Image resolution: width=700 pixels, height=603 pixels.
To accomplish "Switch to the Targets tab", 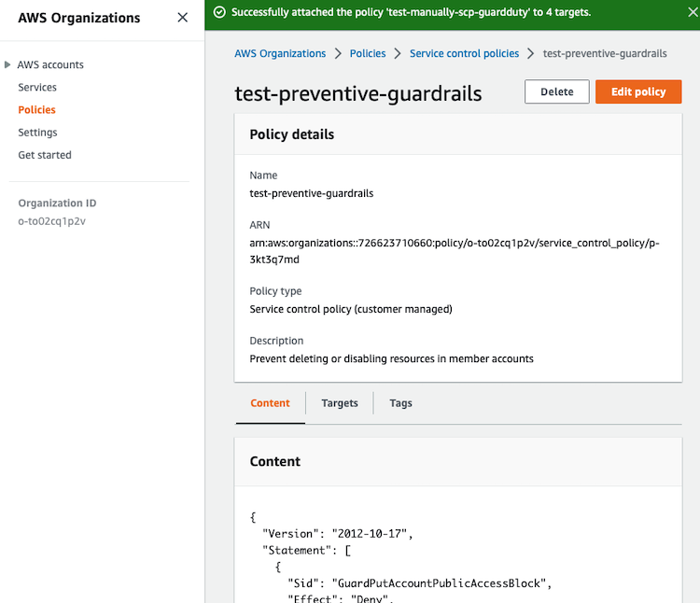I will point(340,403).
